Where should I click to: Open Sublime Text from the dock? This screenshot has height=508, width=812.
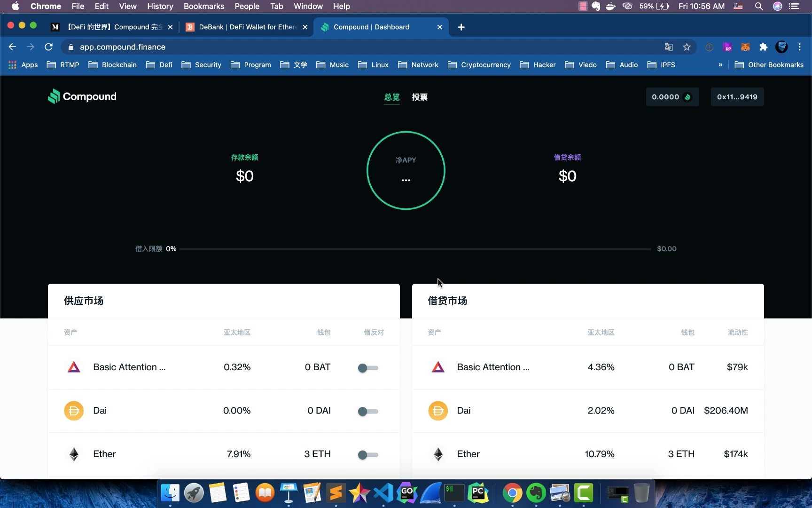336,493
